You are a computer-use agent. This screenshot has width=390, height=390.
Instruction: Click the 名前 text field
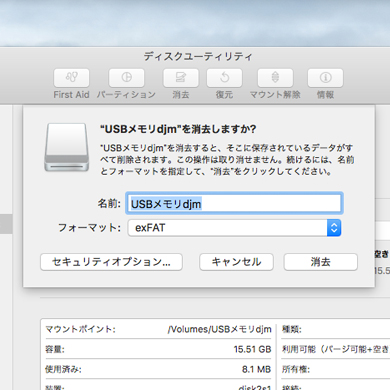click(x=234, y=203)
